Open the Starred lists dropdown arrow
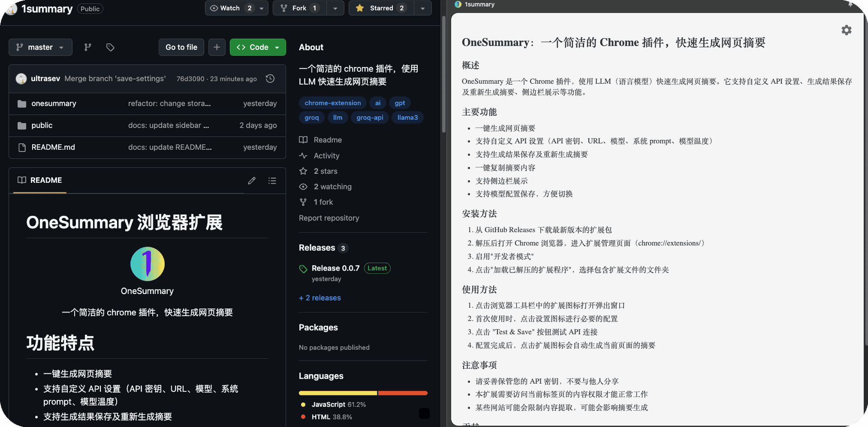This screenshot has width=868, height=427. click(x=423, y=8)
